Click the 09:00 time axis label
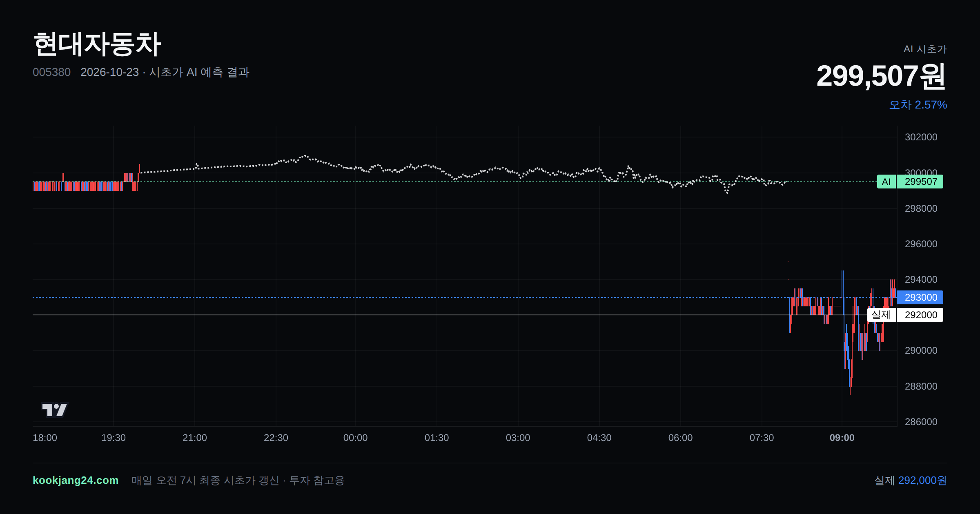The image size is (980, 514). [842, 438]
